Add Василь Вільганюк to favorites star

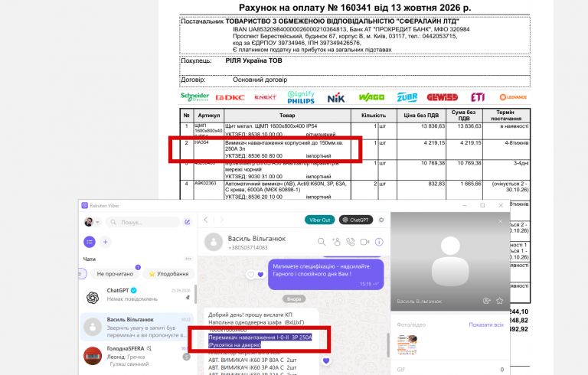tap(499, 301)
